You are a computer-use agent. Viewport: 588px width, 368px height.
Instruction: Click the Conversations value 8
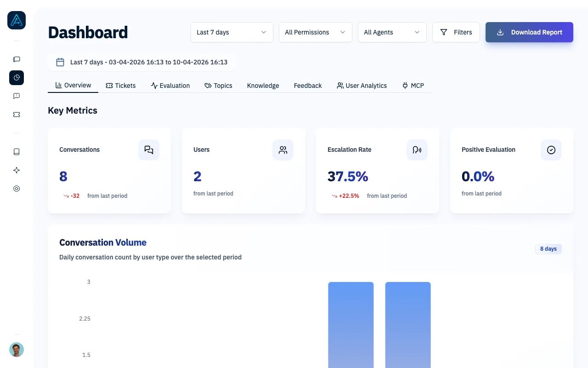[x=63, y=177]
